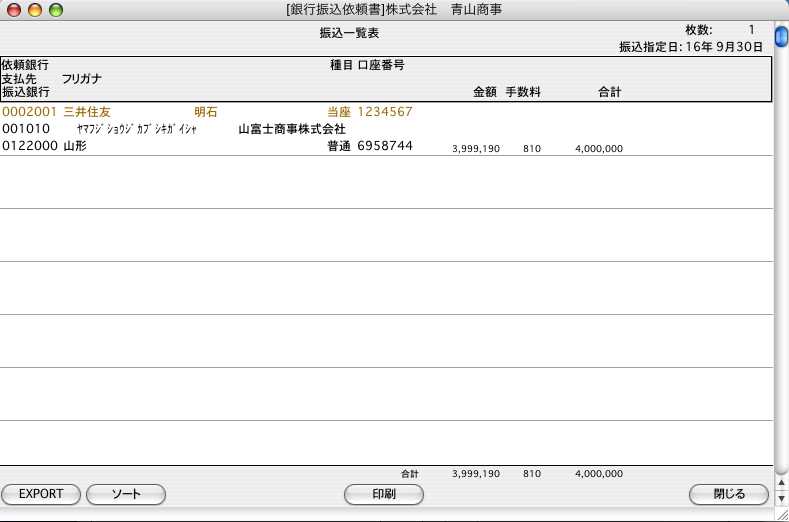Click the 3,999,190 amount in the payee row

click(476, 148)
